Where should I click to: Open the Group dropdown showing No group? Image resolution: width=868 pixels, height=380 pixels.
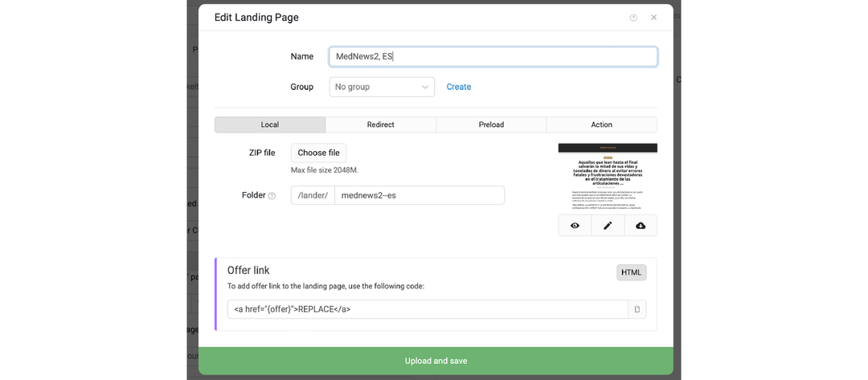tap(382, 87)
